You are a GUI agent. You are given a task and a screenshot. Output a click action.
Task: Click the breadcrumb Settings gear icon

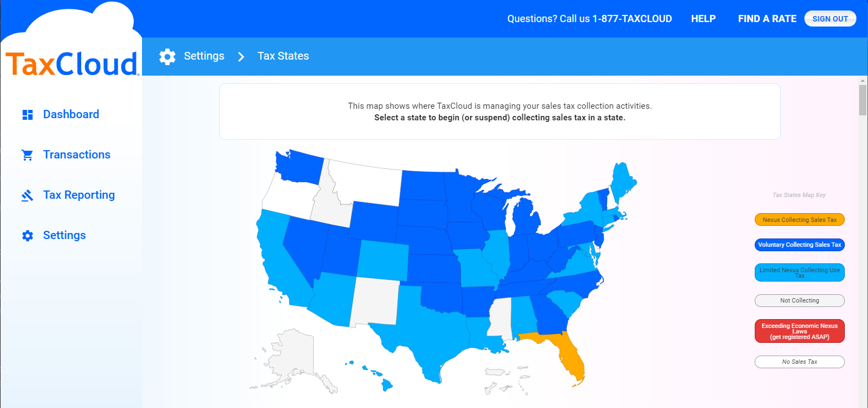167,56
